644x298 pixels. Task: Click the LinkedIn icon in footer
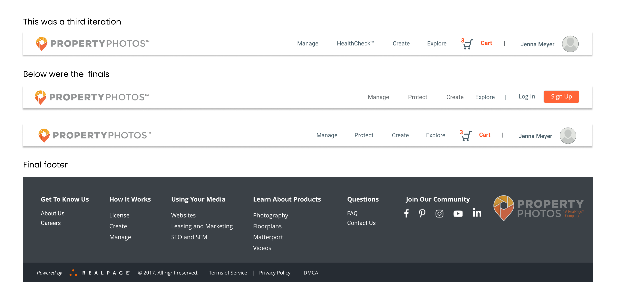[477, 212]
